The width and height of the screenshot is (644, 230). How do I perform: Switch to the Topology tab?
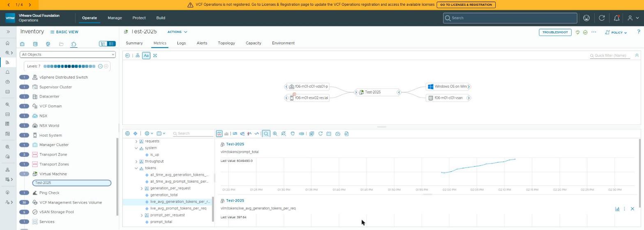coord(226,43)
